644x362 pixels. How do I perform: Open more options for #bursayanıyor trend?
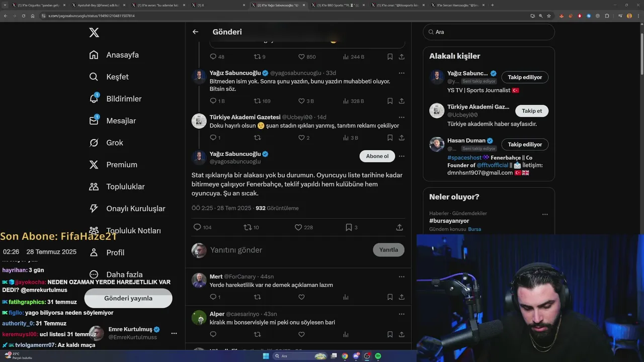545,214
